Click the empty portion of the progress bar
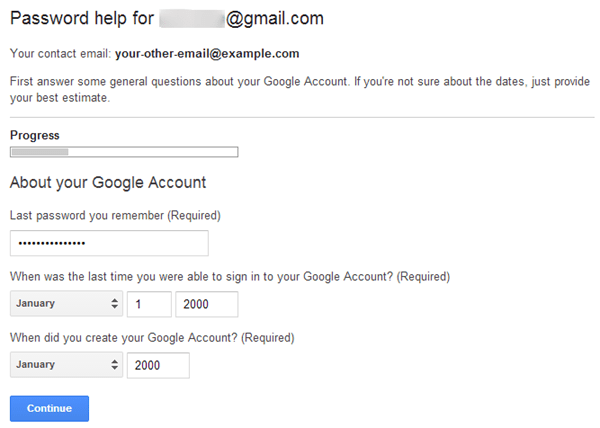 pyautogui.click(x=152, y=152)
